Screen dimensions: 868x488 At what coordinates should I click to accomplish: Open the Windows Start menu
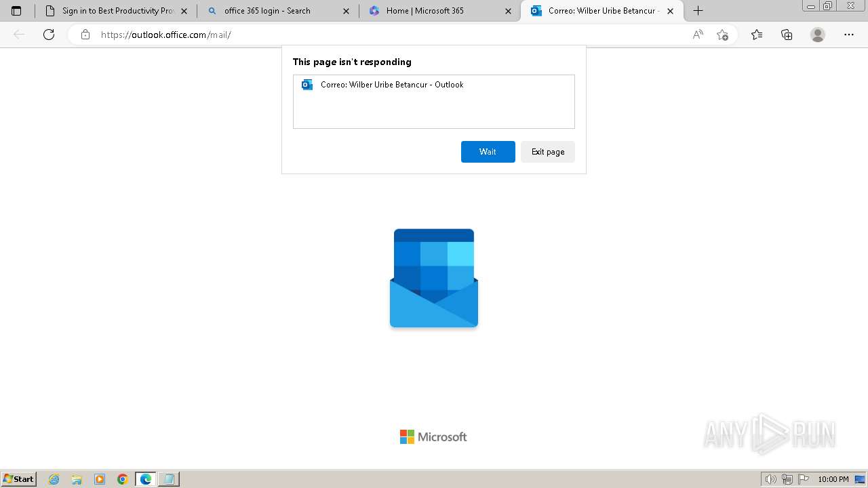(x=19, y=479)
